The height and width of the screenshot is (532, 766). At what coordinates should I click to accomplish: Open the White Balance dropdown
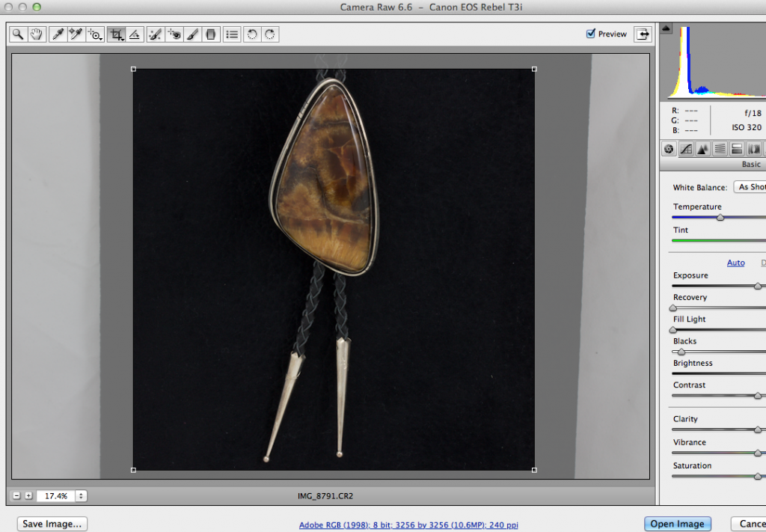750,187
